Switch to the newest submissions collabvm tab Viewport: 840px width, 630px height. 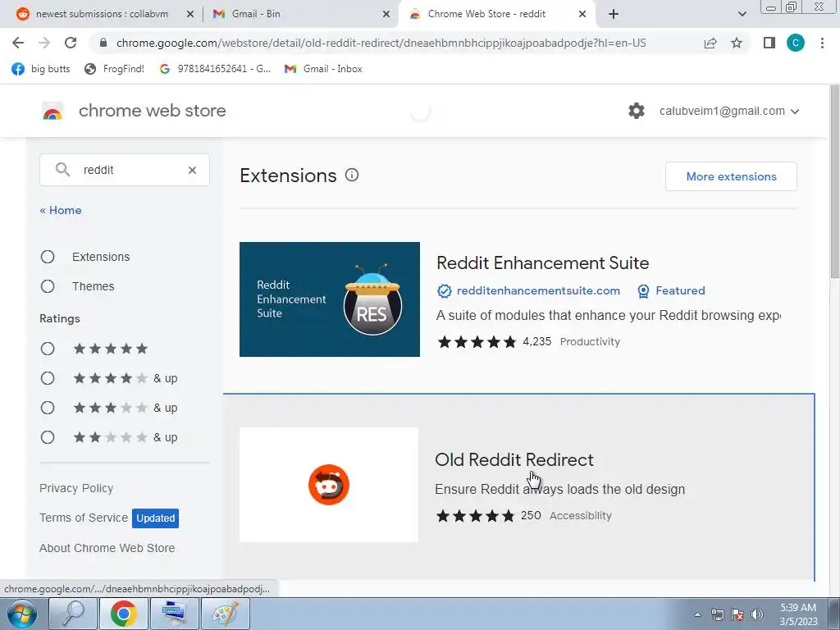coord(102,14)
